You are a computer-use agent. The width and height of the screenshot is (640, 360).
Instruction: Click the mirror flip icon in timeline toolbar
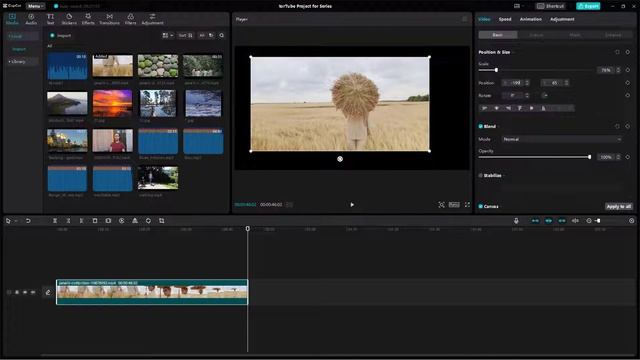[135, 221]
